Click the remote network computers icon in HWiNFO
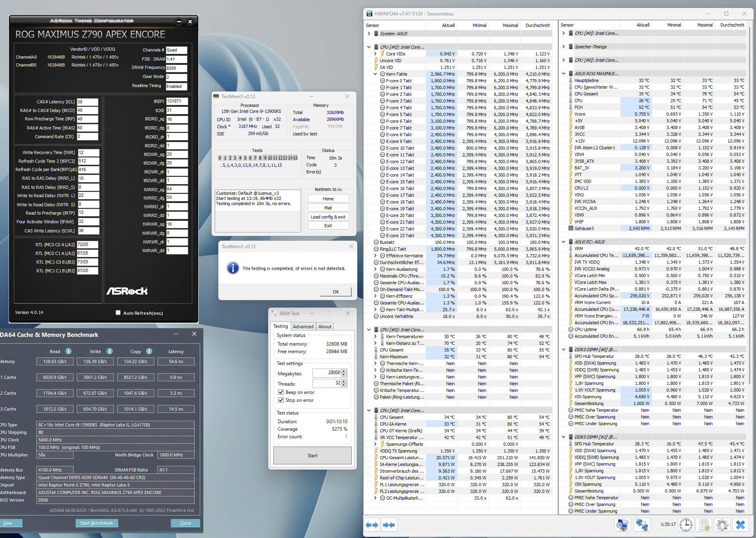The height and width of the screenshot is (538, 756). (641, 525)
